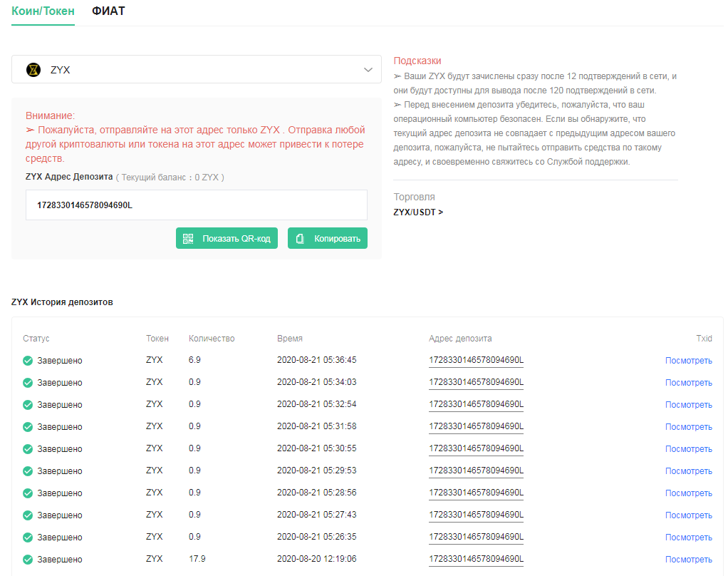
Task: View Txid for 05:28:56 deposit
Action: tap(689, 493)
